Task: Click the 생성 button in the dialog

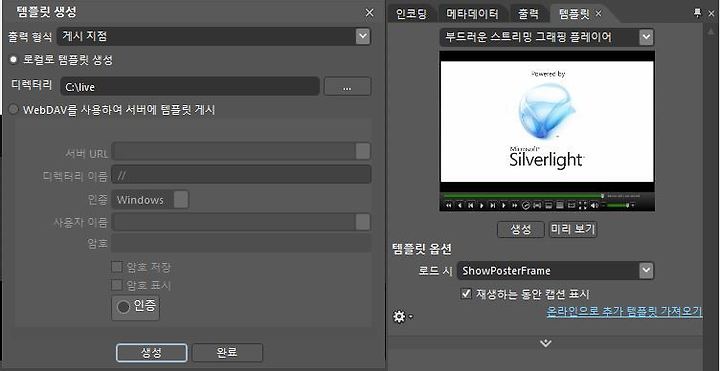Action: tap(152, 353)
